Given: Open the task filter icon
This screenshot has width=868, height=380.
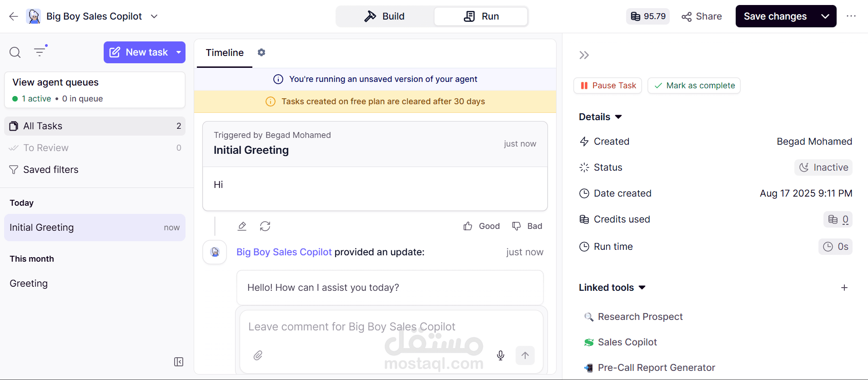Looking at the screenshot, I should point(40,51).
